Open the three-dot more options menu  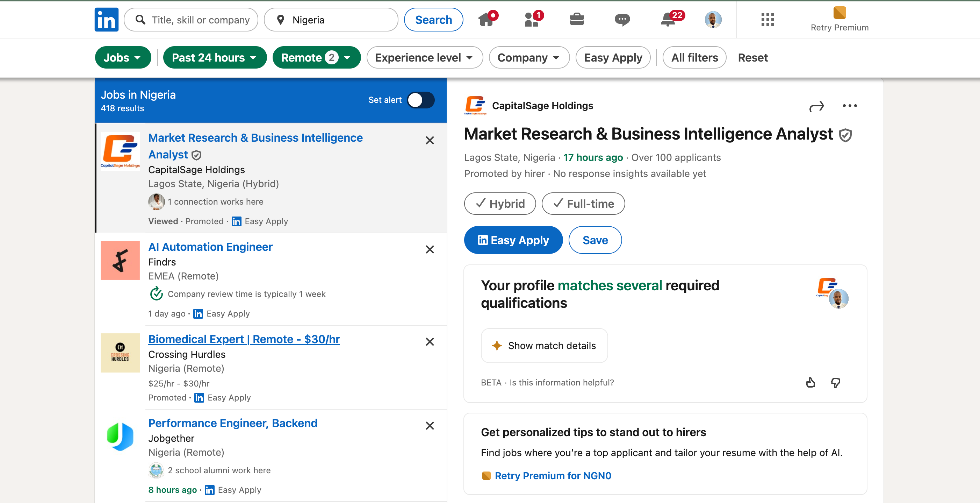click(x=850, y=106)
